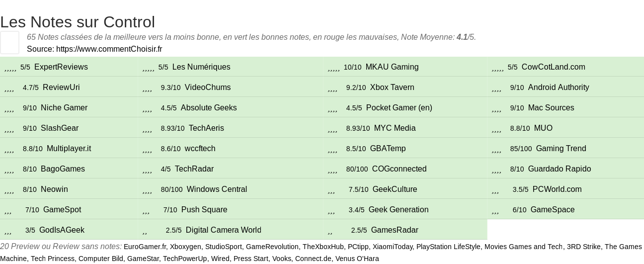Open the GameSpot 7/10 review
This screenshot has height=264, width=644.
pyautogui.click(x=69, y=209)
